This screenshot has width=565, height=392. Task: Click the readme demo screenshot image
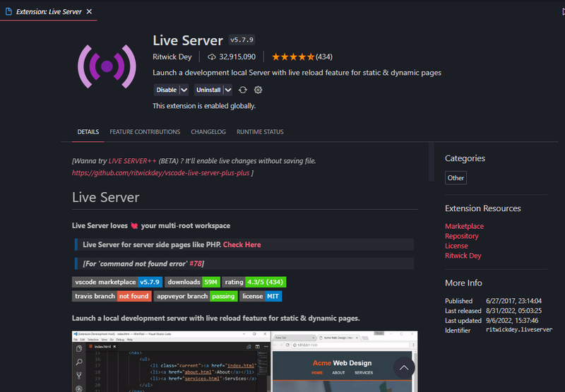tap(244, 362)
